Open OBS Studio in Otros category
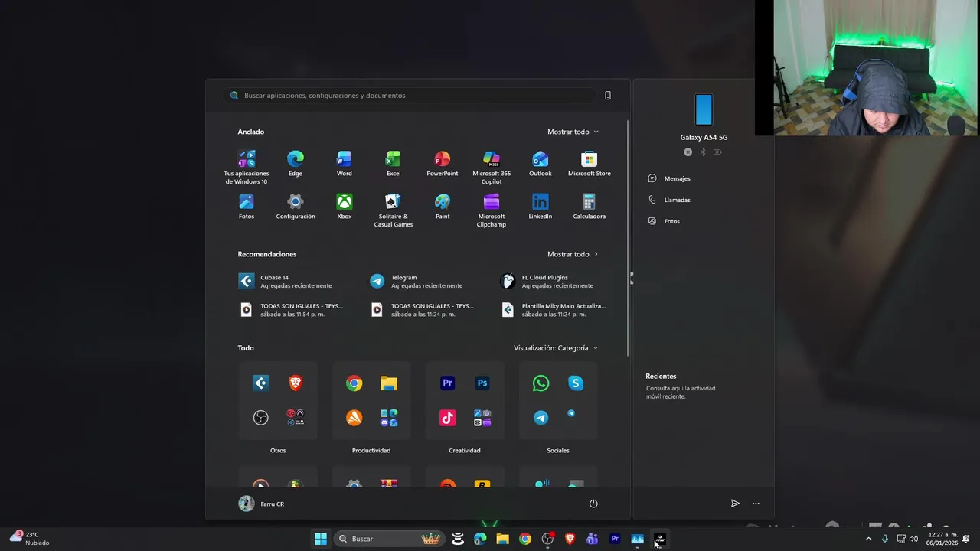This screenshot has width=980, height=551. pos(261,418)
